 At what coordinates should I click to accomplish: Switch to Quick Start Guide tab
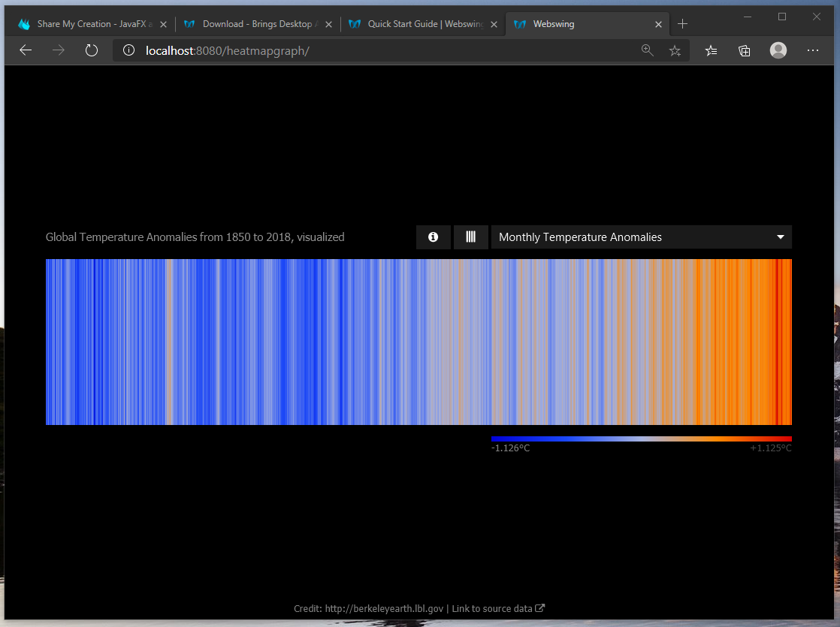tap(425, 24)
